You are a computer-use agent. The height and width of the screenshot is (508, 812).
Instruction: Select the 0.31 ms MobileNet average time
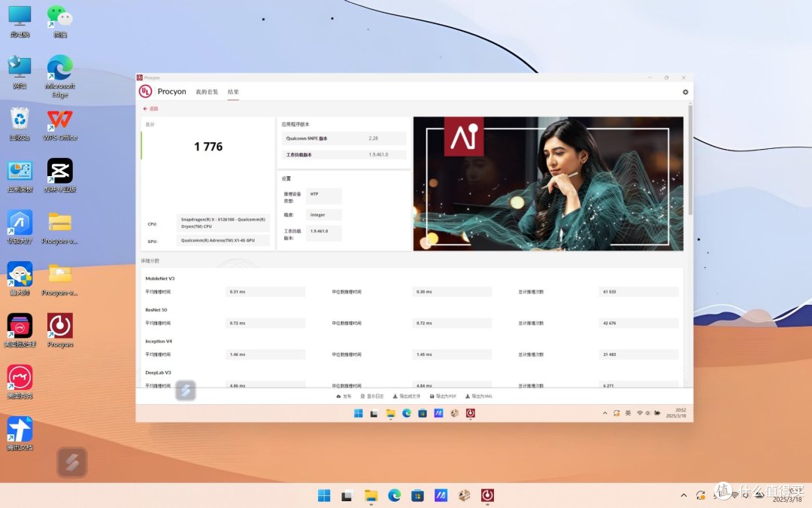click(265, 292)
